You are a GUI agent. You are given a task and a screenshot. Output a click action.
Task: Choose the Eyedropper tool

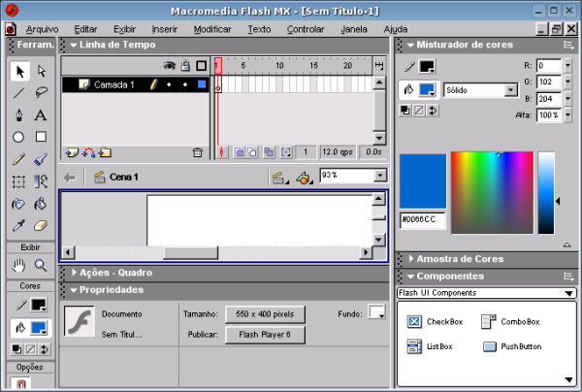tap(19, 225)
